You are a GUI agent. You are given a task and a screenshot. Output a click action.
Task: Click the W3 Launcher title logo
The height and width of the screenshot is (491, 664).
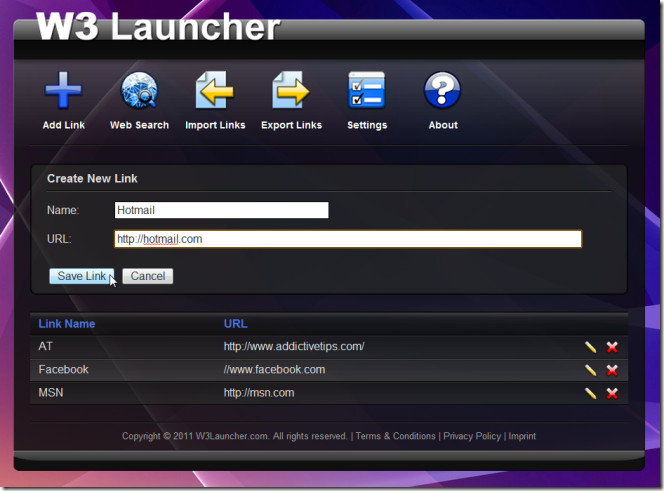158,26
